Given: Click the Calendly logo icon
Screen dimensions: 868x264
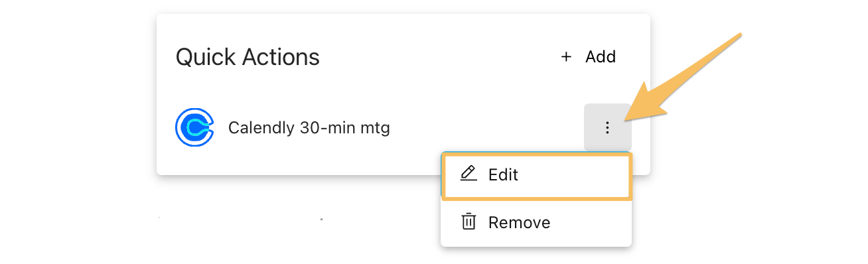Looking at the screenshot, I should [x=194, y=127].
